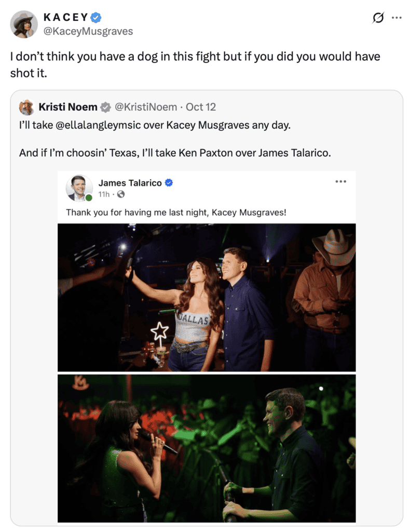Open the selfie photo with Dallas top
The width and height of the screenshot is (410, 532).
207,298
